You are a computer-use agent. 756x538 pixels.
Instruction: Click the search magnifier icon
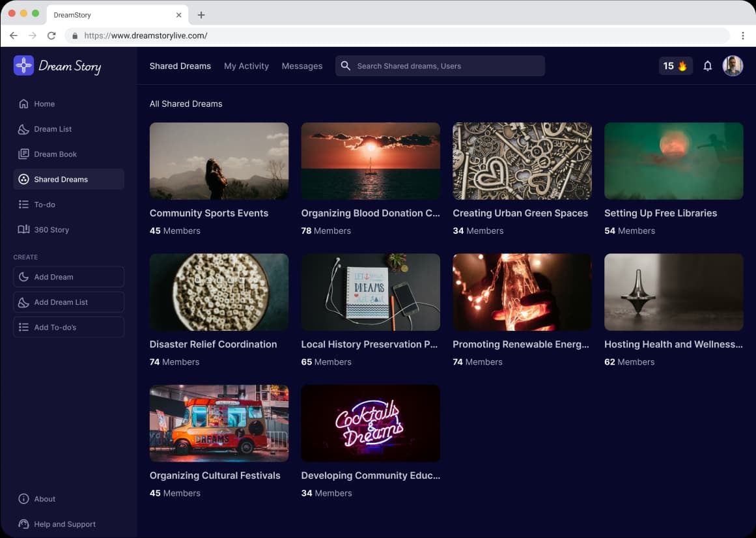(x=345, y=66)
